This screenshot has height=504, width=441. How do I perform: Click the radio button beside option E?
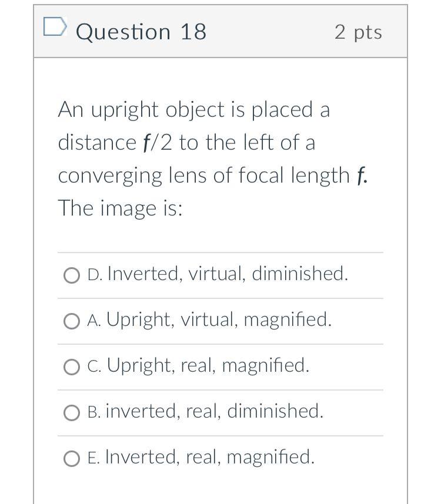click(x=72, y=458)
